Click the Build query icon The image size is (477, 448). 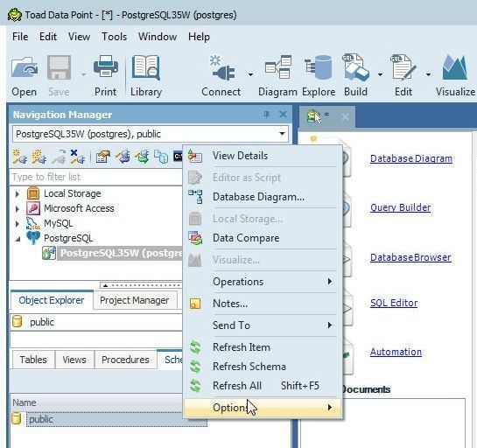click(355, 67)
